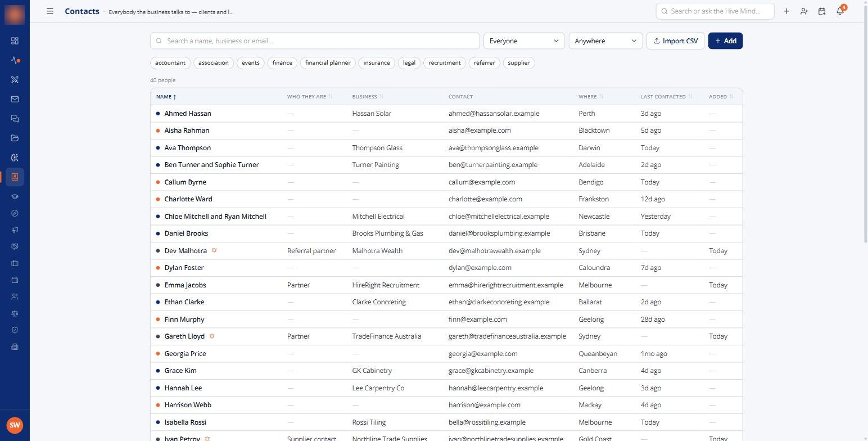Click the Import CSV button
The image size is (868, 441).
pos(675,40)
